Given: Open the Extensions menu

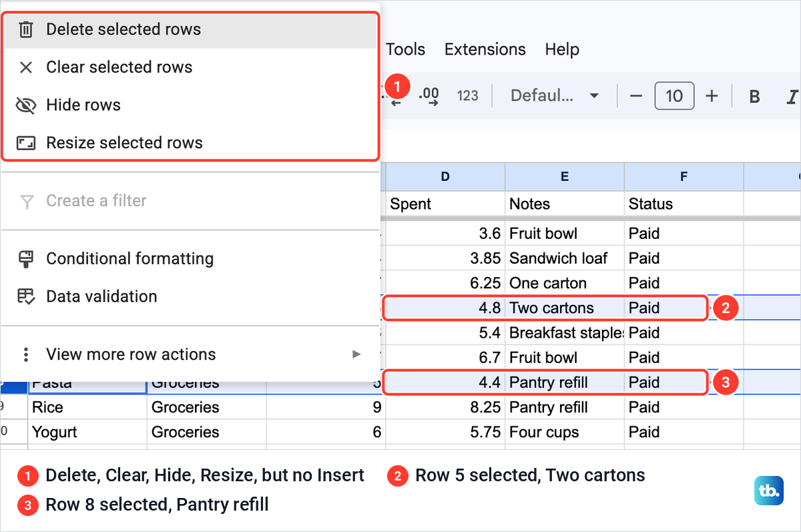Looking at the screenshot, I should (485, 49).
